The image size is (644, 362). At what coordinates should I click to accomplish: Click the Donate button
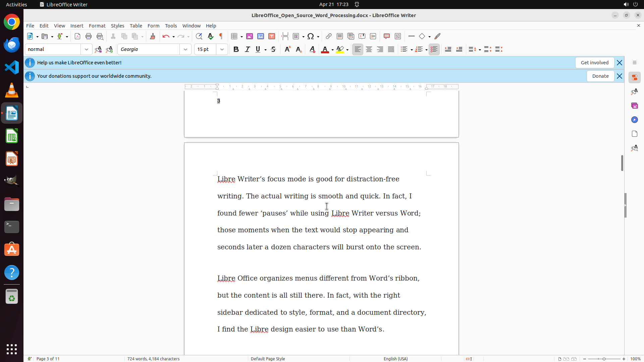pyautogui.click(x=600, y=76)
